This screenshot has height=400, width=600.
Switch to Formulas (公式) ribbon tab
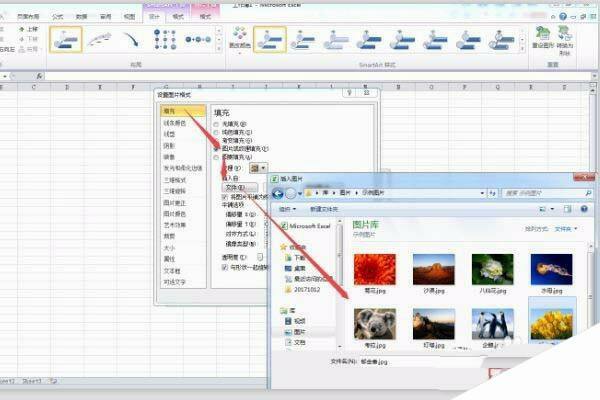coord(58,16)
